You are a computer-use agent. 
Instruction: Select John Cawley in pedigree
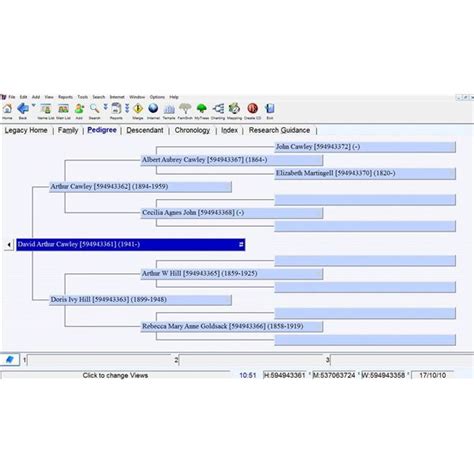pyautogui.click(x=365, y=147)
